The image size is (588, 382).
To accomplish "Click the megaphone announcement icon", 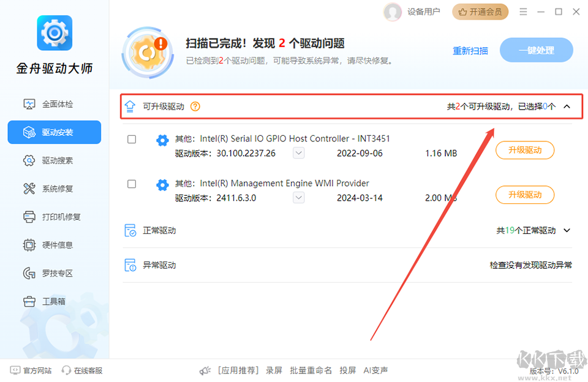I will pyautogui.click(x=205, y=371).
